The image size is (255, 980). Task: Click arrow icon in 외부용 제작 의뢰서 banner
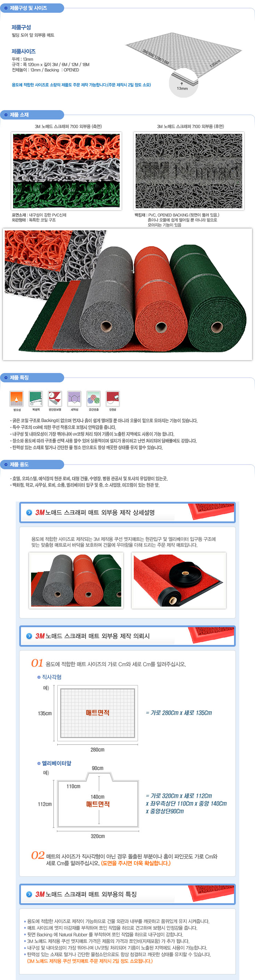[29, 636]
